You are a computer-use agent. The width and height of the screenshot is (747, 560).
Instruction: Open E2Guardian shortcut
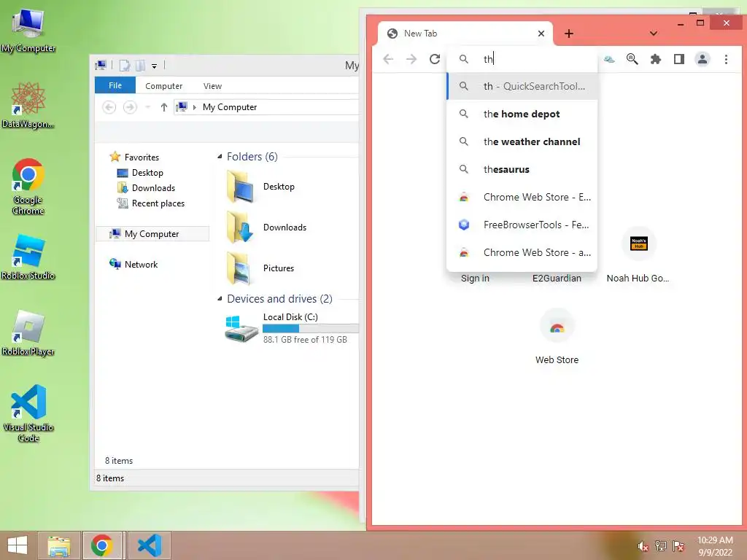[x=557, y=278]
